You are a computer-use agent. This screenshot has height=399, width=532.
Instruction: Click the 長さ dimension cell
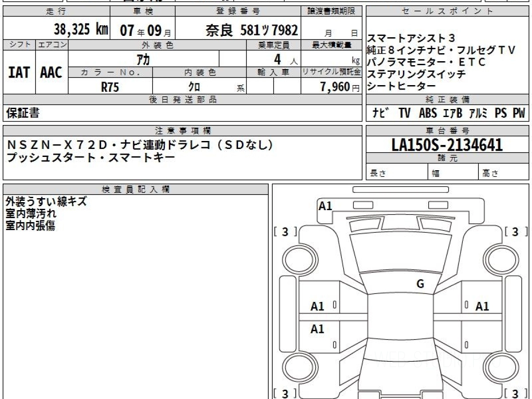pos(397,172)
